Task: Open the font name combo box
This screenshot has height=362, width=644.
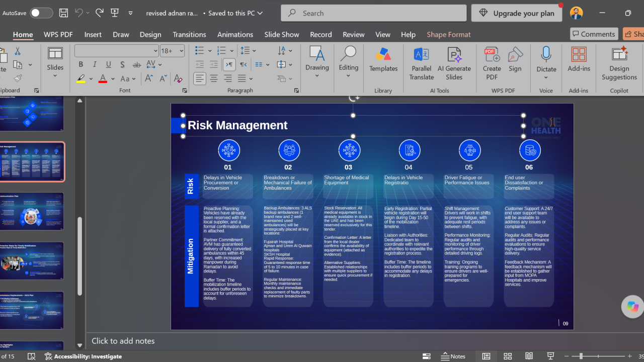Action: (117, 51)
